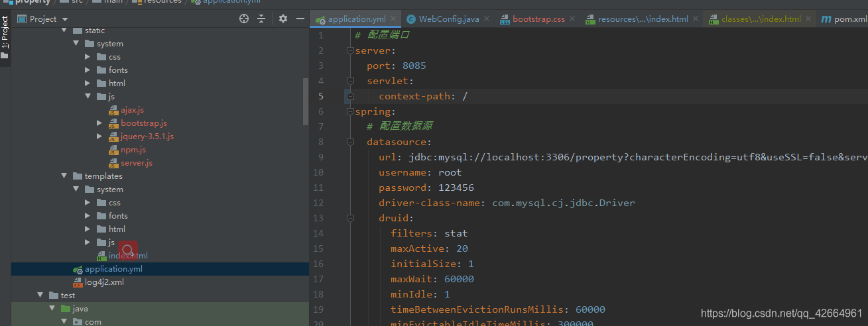The image size is (868, 326).
Task: Click the com package folder icon
Action: pyautogui.click(x=77, y=322)
